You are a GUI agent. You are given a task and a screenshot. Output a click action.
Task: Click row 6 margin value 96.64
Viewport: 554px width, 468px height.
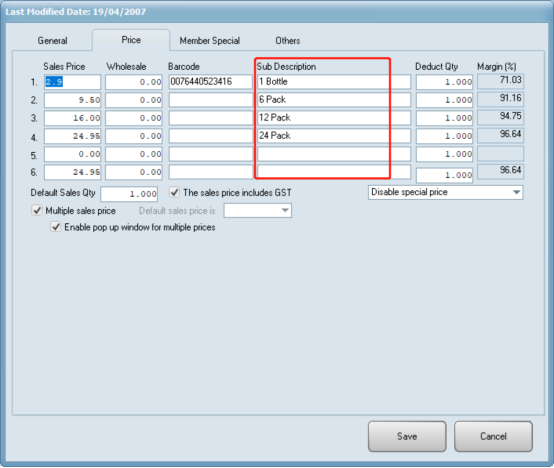pos(500,171)
